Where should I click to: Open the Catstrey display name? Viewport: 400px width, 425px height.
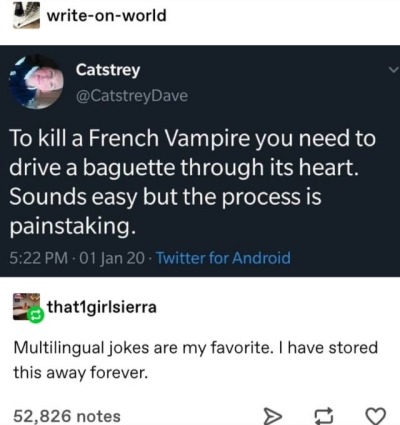[108, 70]
